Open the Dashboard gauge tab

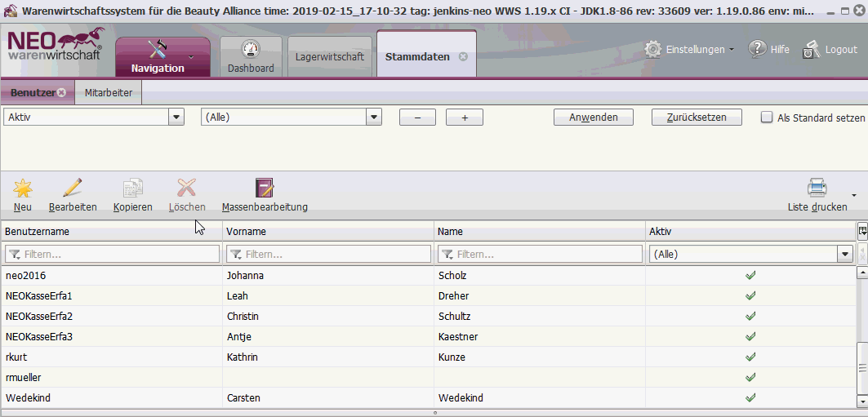point(251,56)
